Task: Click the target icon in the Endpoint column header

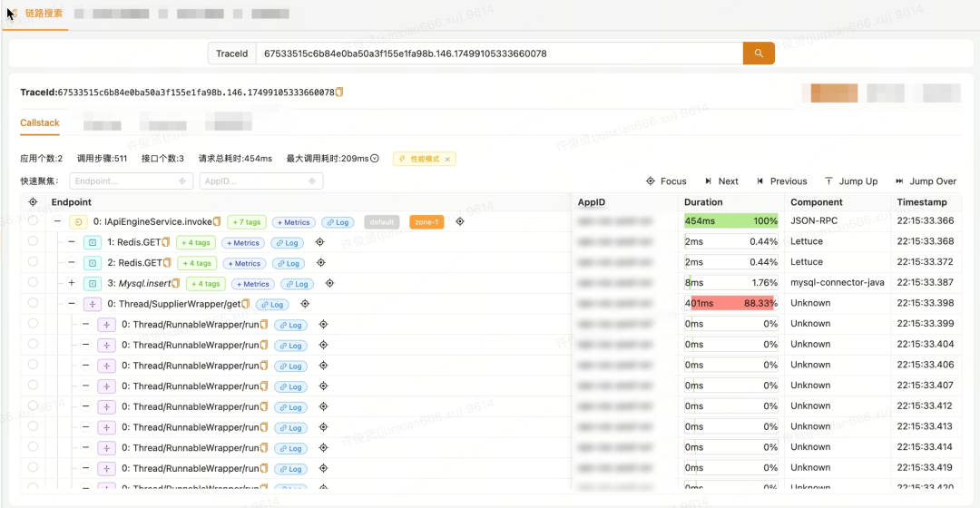Action: (x=34, y=201)
